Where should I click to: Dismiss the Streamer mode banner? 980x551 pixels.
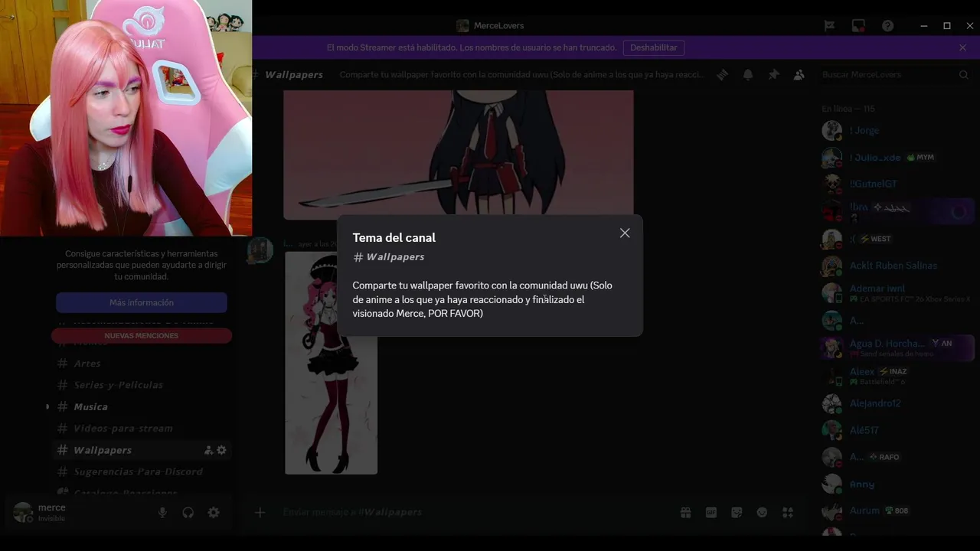pyautogui.click(x=962, y=47)
